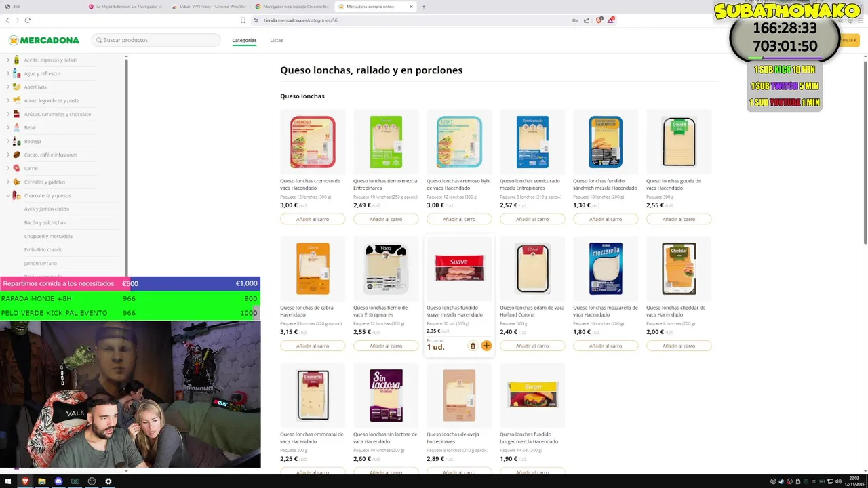The image size is (868, 488).
Task: Click the bookmark icon in address bar
Action: point(243,20)
